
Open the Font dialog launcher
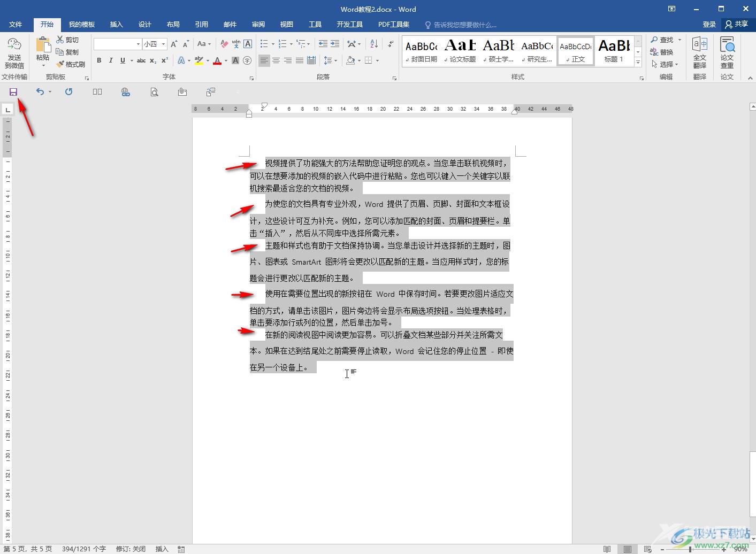(251, 78)
